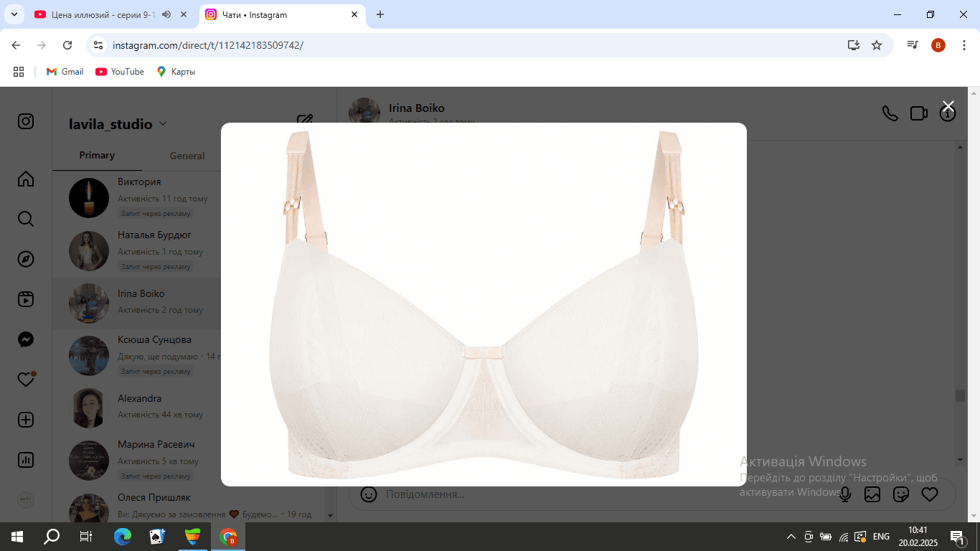Expand the lavila_studio account switcher

[118, 124]
